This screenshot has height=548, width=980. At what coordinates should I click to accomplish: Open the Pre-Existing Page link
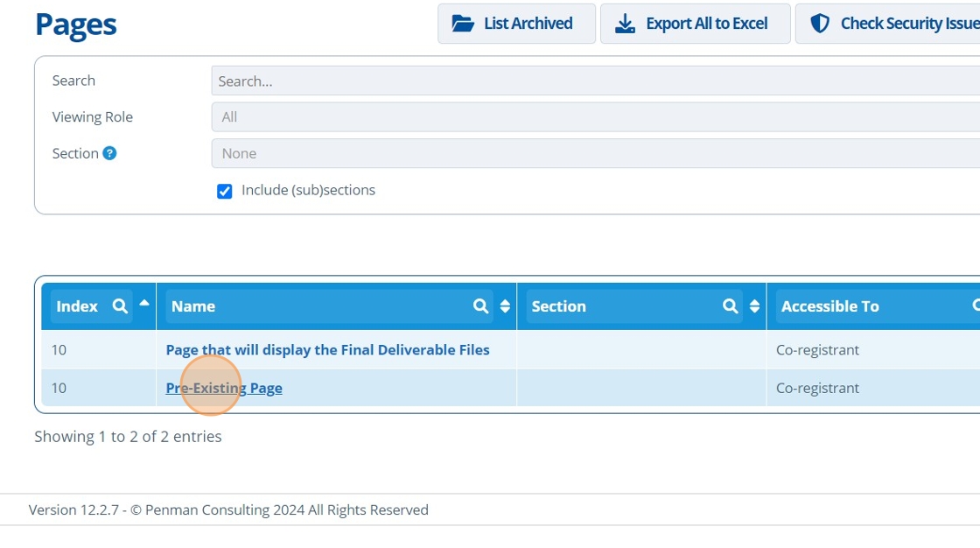click(x=224, y=388)
